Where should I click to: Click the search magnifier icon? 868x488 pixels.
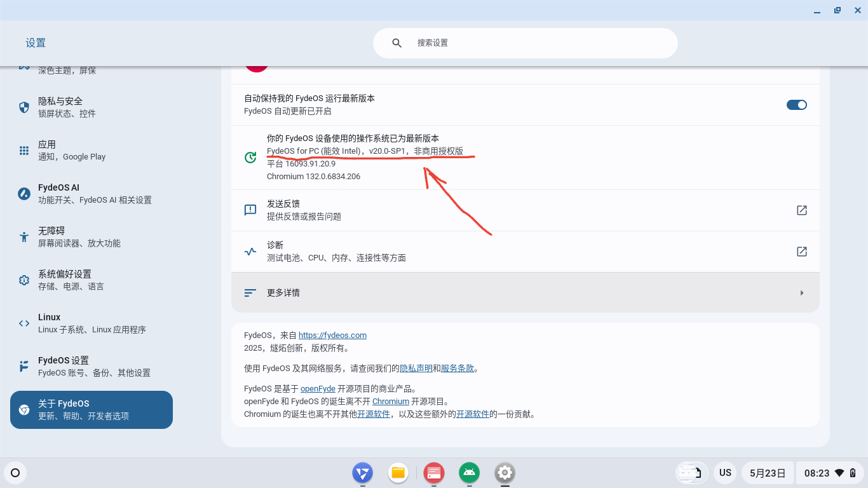[397, 43]
